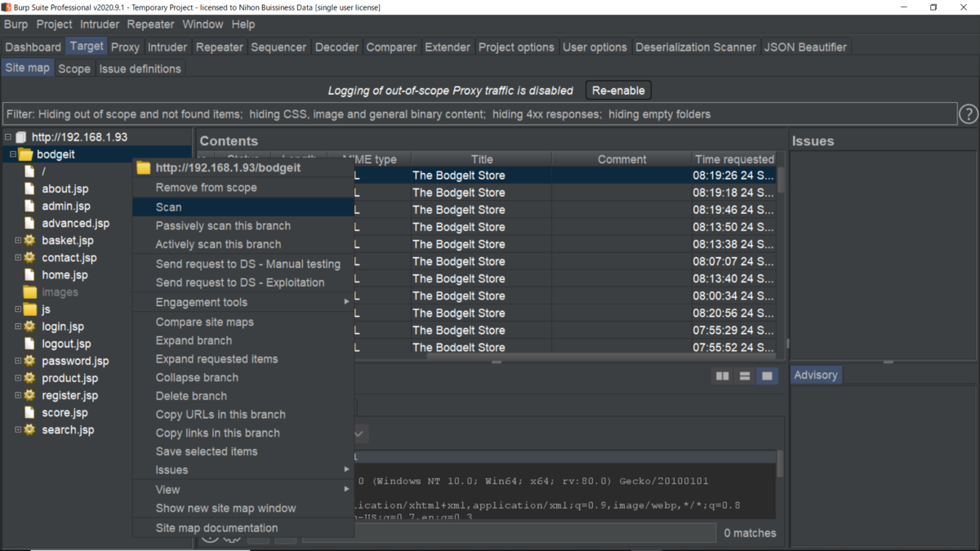Open the JSON Beautifier tab
The height and width of the screenshot is (551, 980).
point(806,47)
